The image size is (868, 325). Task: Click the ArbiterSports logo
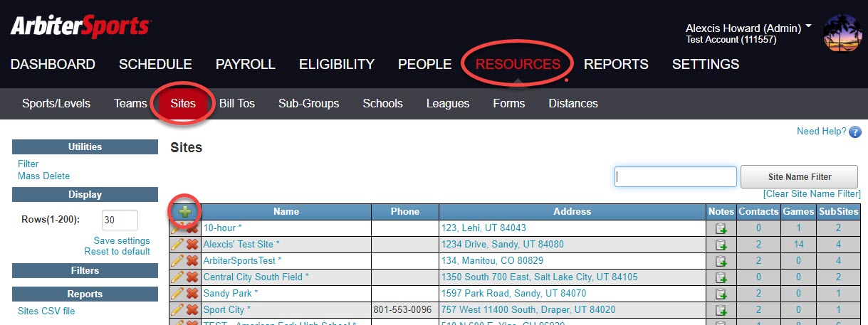pos(80,27)
